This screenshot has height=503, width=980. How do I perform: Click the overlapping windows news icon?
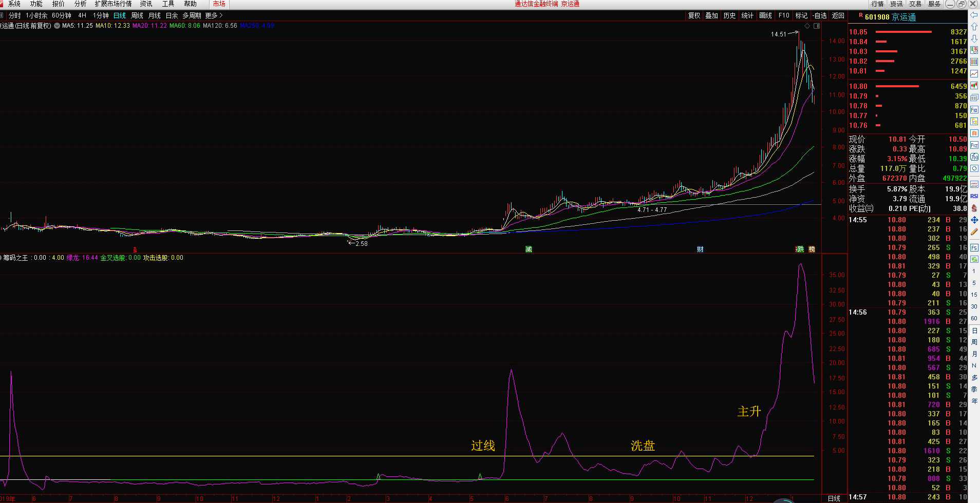coord(974,98)
